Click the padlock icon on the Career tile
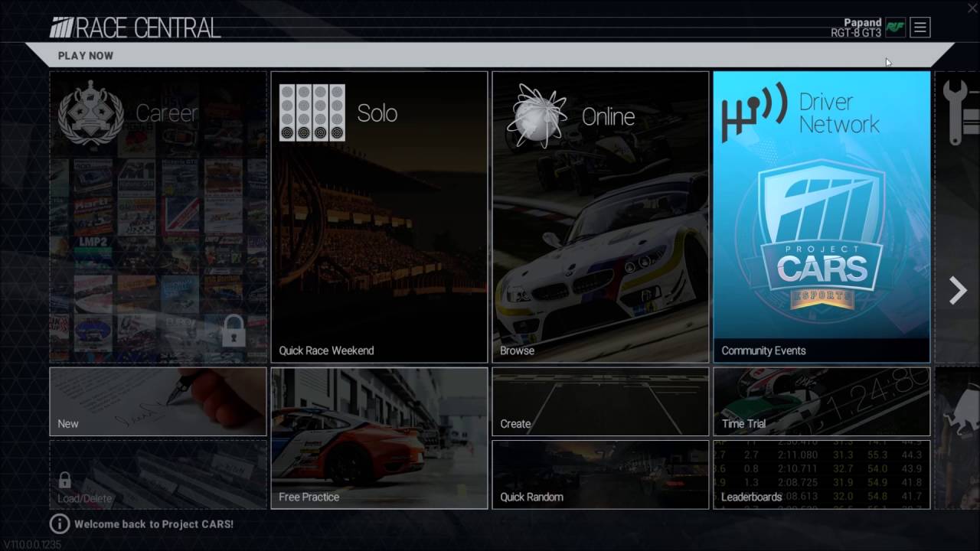This screenshot has width=980, height=551. point(234,330)
